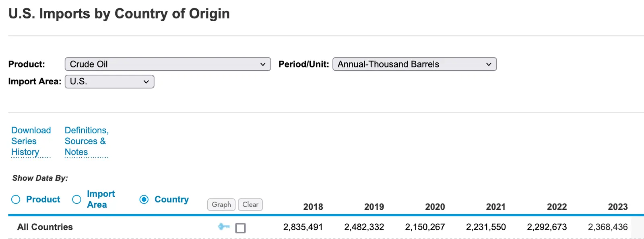Click the key icon in All Countries row
Viewport: 644px width, 239px height.
223,227
